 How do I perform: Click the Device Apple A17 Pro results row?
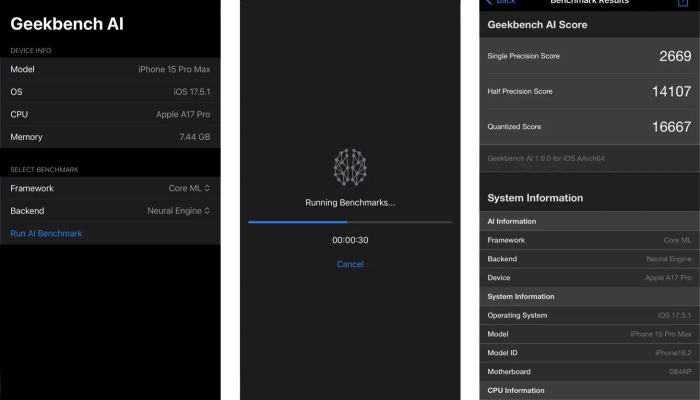tap(589, 277)
